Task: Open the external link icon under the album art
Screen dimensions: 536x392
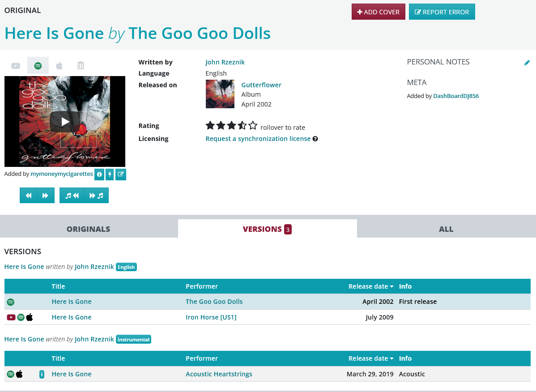Action: [120, 174]
